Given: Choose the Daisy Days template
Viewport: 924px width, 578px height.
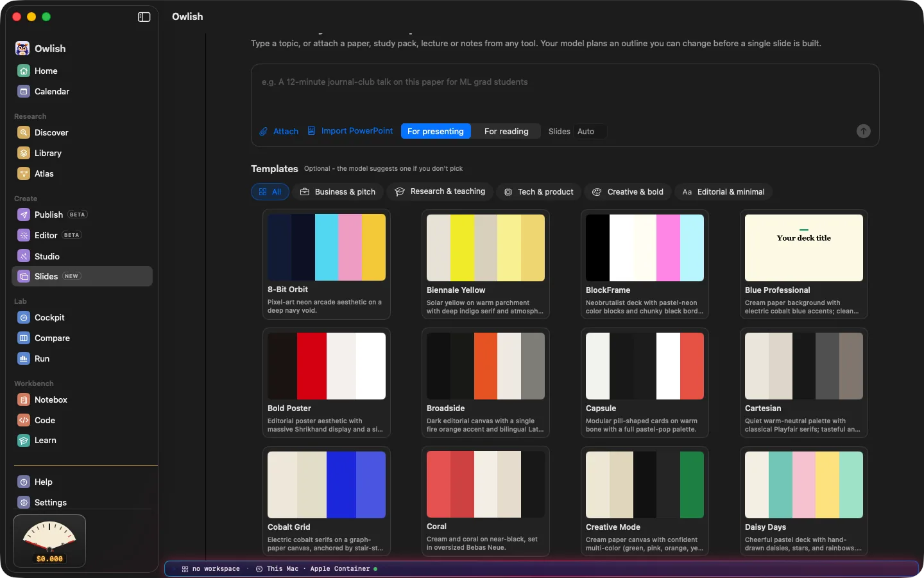Looking at the screenshot, I should pos(804,502).
